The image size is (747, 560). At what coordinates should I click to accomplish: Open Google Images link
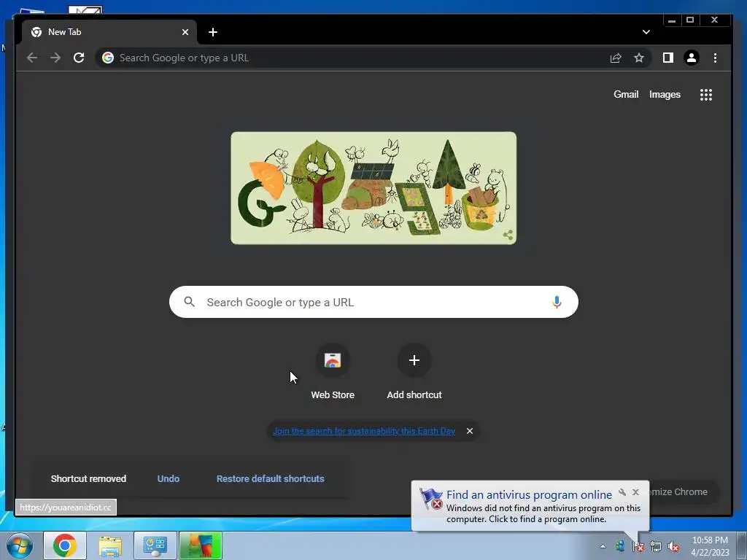[x=665, y=94]
